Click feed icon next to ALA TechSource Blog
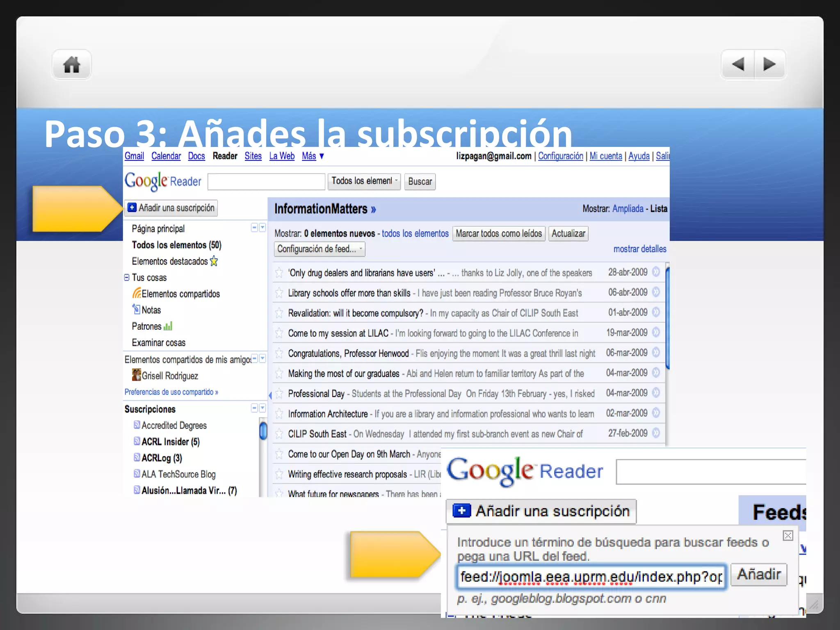The image size is (840, 630). click(x=137, y=473)
